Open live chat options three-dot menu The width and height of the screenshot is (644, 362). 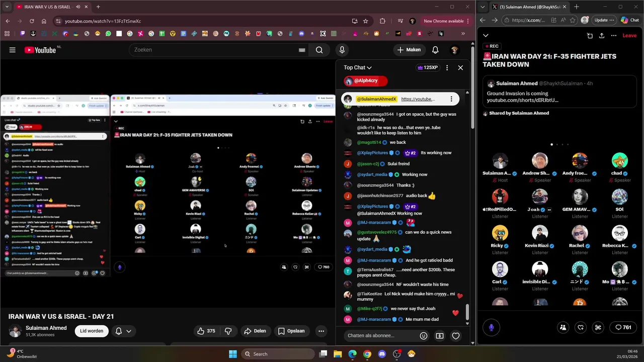(447, 67)
